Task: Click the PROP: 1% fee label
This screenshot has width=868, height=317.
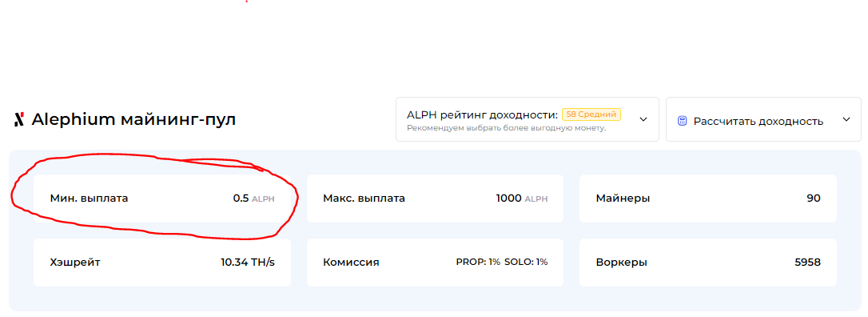Action: click(x=478, y=262)
